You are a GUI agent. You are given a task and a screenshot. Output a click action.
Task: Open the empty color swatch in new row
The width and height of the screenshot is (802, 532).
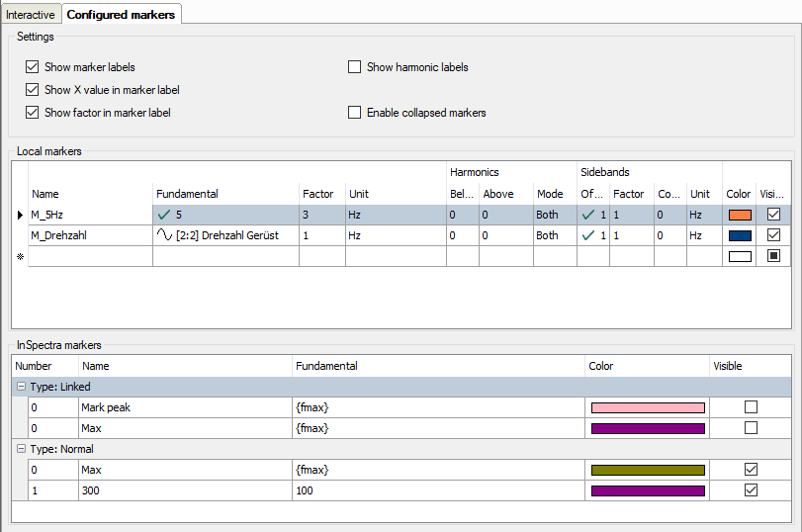point(739,256)
